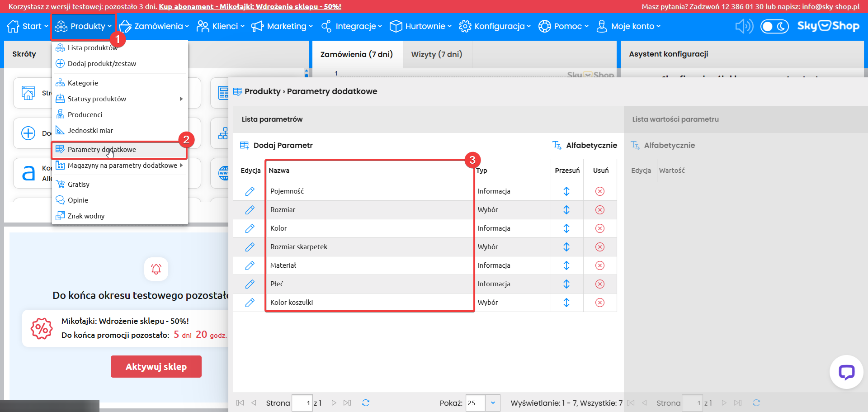The width and height of the screenshot is (868, 412).
Task: Open the live chat bubble widget
Action: [846, 372]
